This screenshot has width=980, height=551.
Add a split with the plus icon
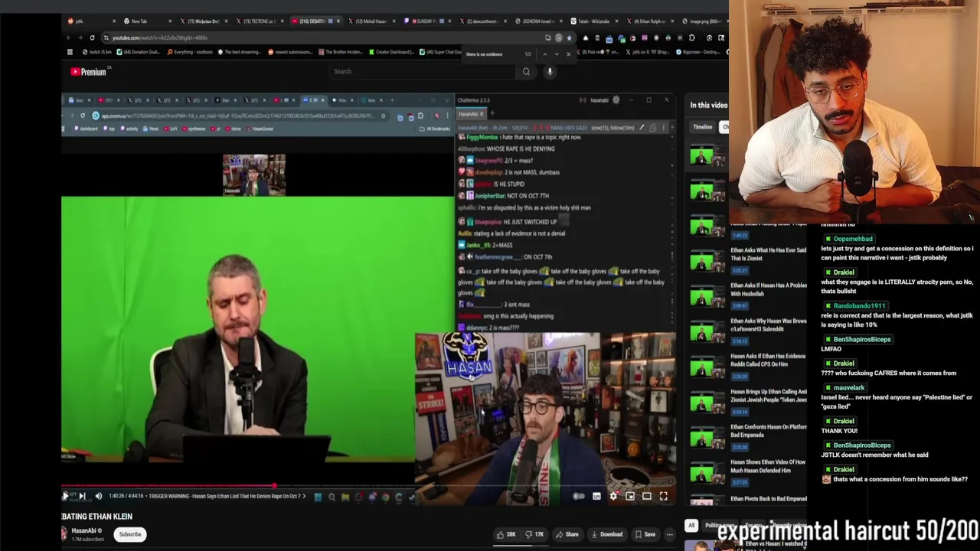coord(671,128)
